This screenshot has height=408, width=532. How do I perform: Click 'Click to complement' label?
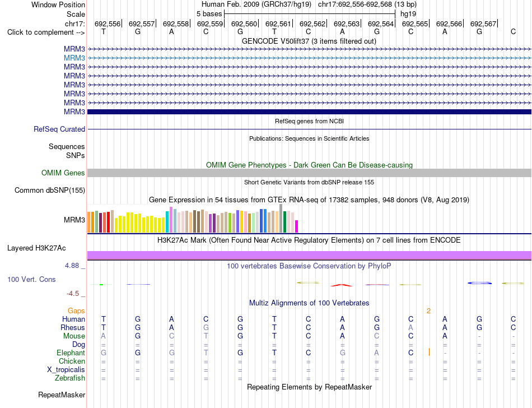pyautogui.click(x=46, y=33)
